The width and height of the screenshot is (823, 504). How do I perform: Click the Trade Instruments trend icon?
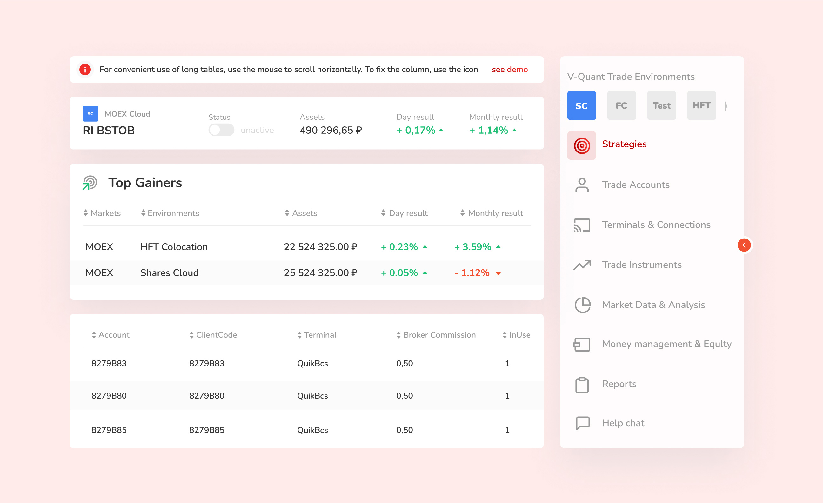coord(582,265)
